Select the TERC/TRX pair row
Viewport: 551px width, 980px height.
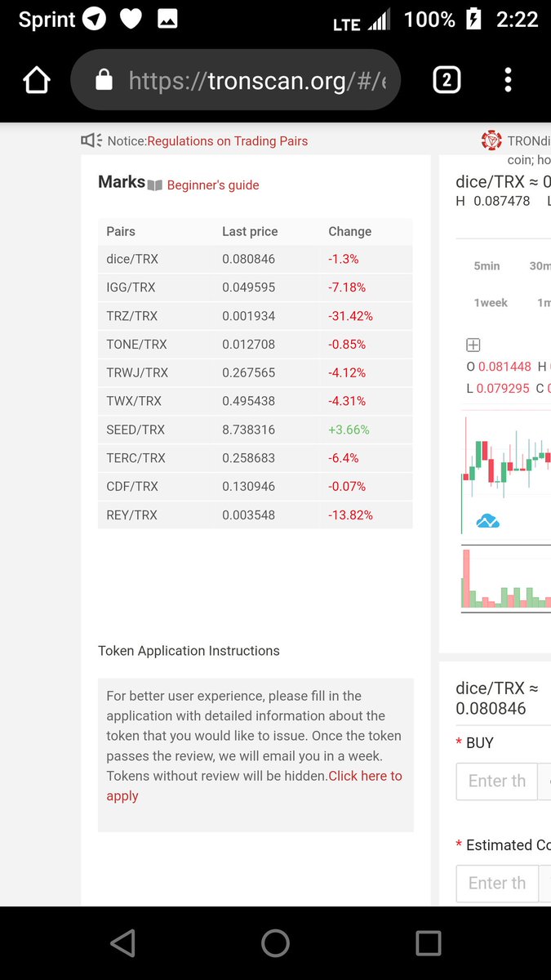pos(255,458)
